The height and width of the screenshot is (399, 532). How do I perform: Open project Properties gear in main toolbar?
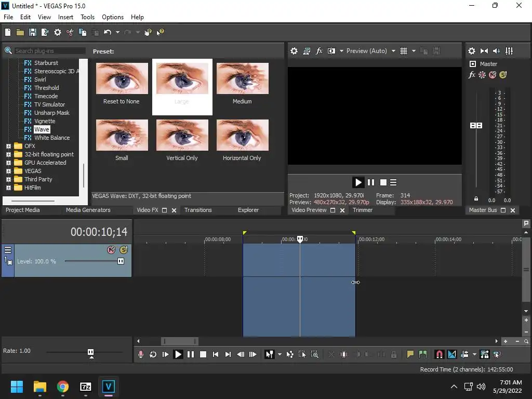tap(58, 32)
